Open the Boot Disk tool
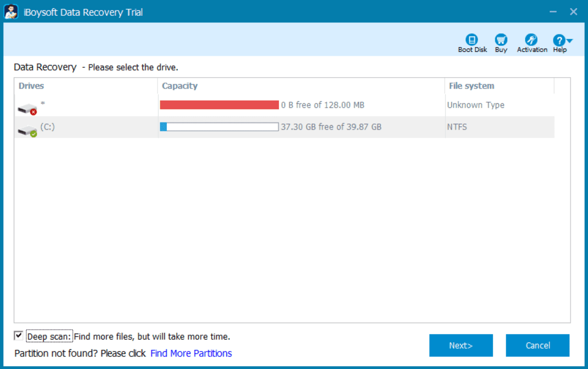The width and height of the screenshot is (588, 369). [x=471, y=43]
